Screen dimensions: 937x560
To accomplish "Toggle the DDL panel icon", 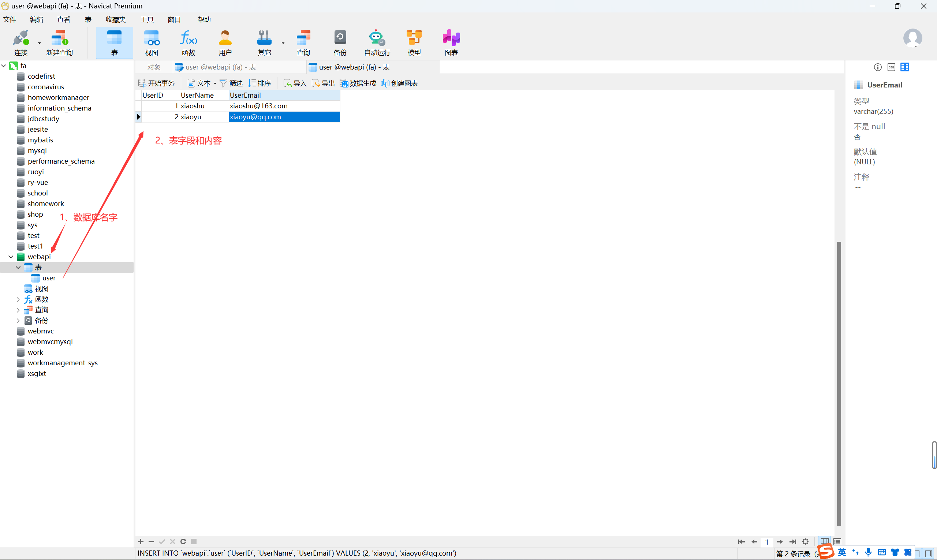I will 891,67.
